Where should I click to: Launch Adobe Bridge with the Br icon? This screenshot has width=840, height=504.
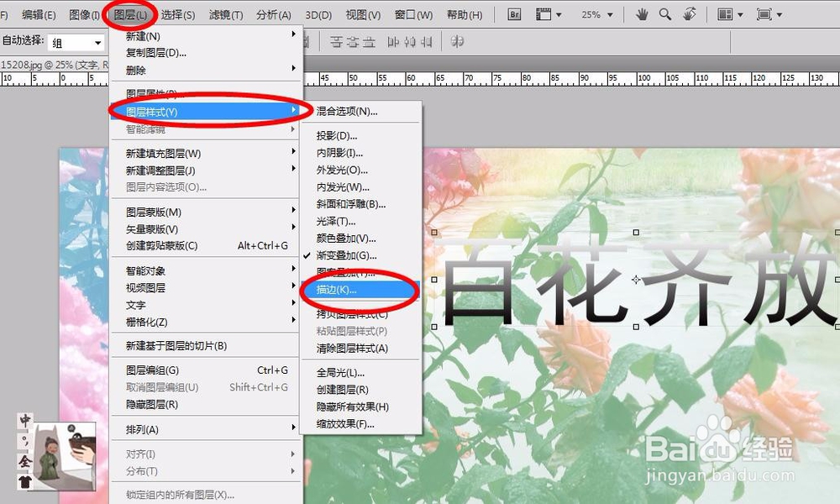(x=514, y=14)
